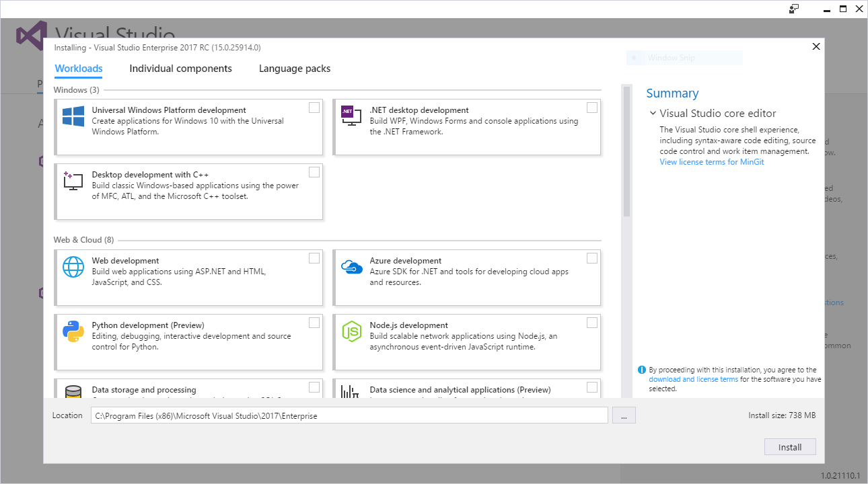
Task: Close the installer dialog with the X
Action: 816,46
